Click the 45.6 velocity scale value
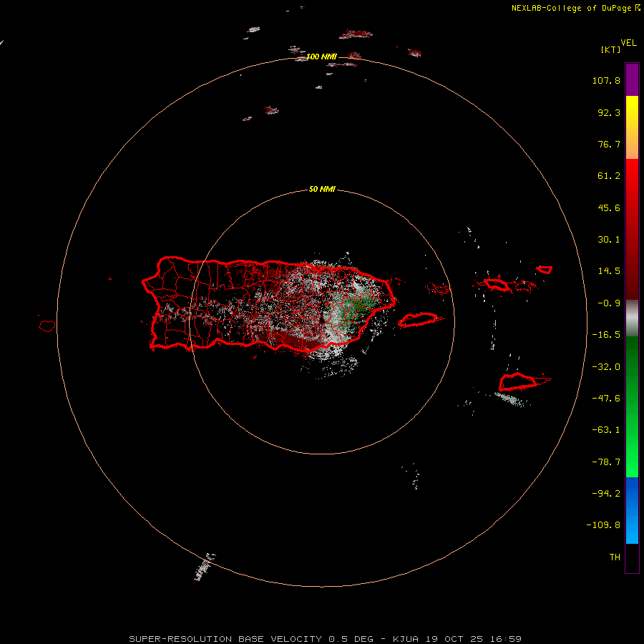 [609, 208]
